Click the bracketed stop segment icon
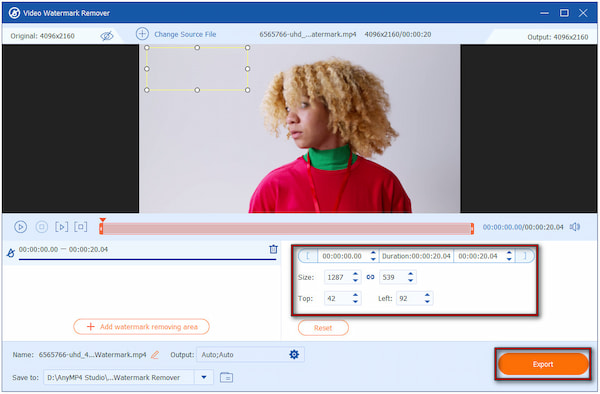The image size is (600, 394). 81,227
